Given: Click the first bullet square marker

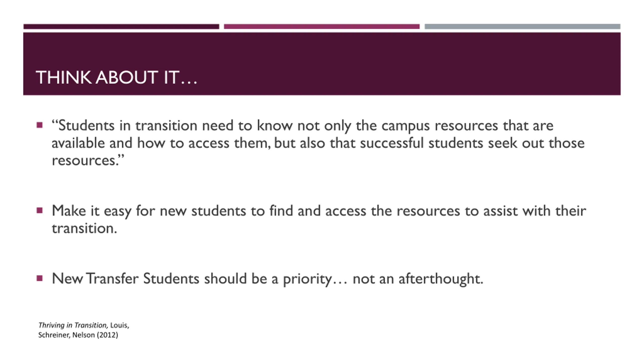Looking at the screenshot, I should pos(39,125).
